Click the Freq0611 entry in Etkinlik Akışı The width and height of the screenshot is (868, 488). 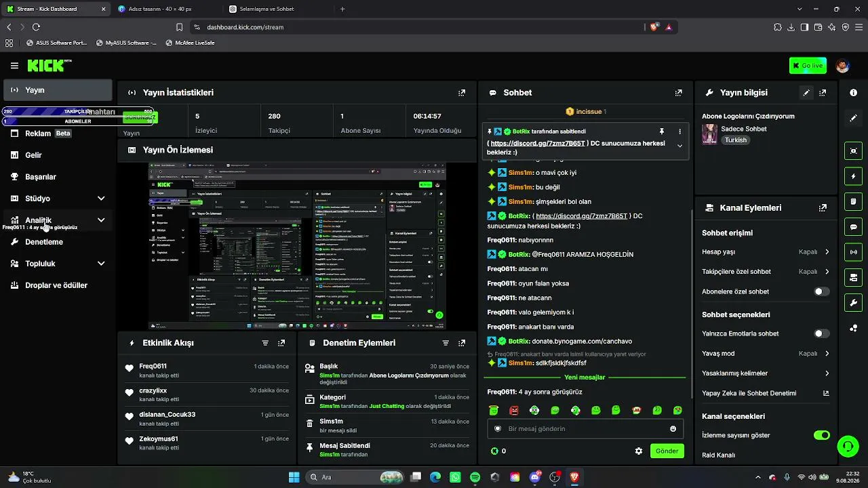207,370
